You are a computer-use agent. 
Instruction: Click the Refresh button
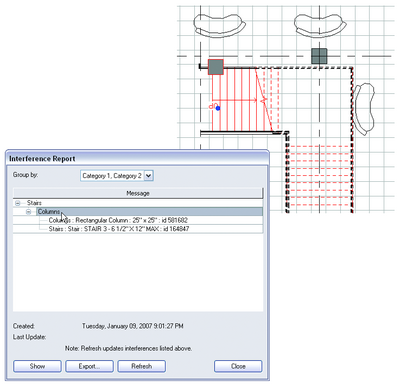pos(142,366)
